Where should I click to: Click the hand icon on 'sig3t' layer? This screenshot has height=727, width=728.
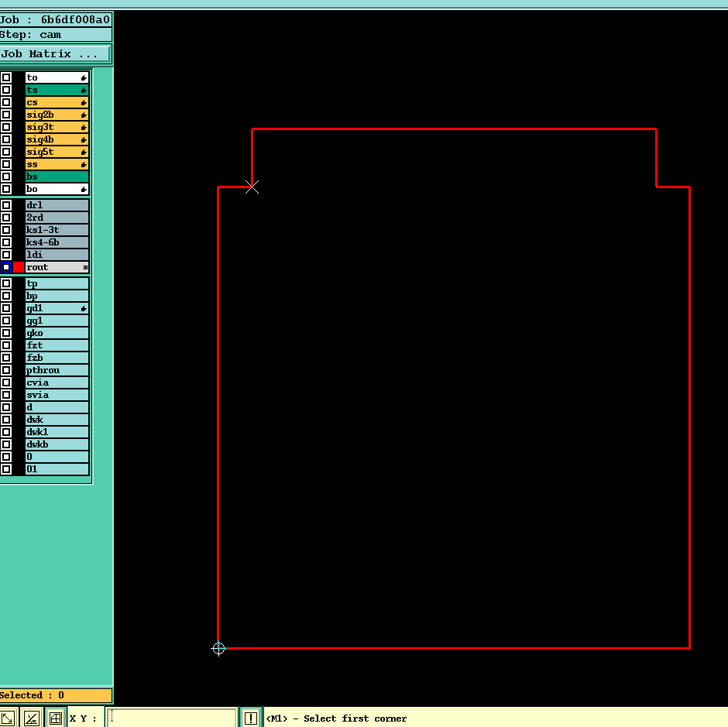coord(84,127)
